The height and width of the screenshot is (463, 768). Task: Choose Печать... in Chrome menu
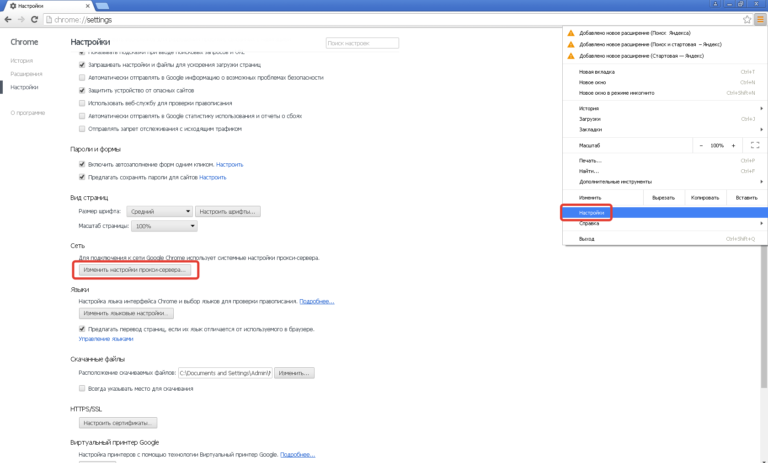pyautogui.click(x=665, y=161)
